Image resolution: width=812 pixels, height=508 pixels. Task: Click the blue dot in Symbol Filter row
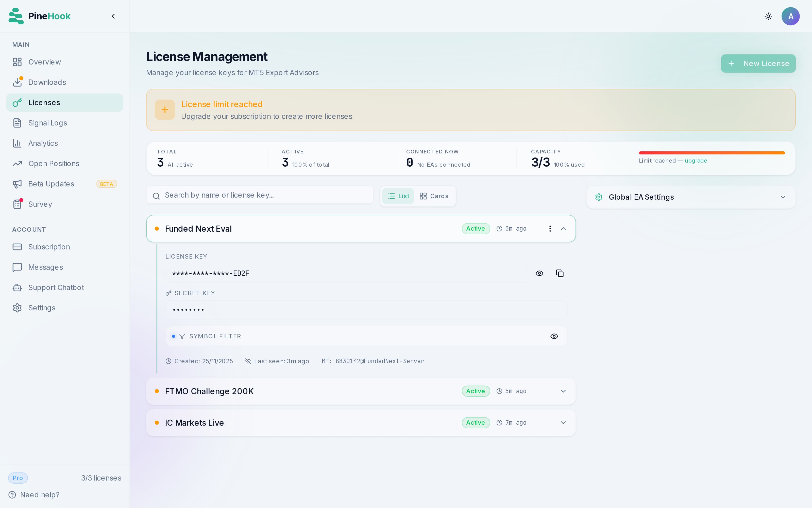tap(174, 336)
